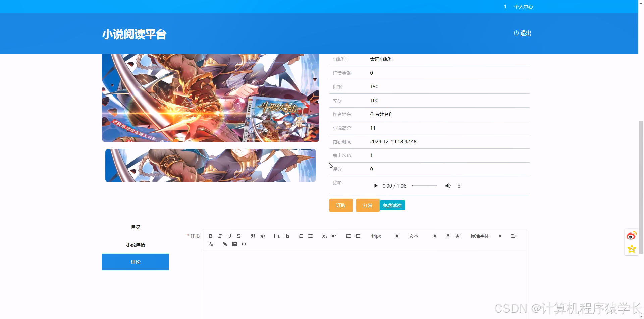Image resolution: width=644 pixels, height=319 pixels.
Task: Decrease indent in the editor
Action: point(348,236)
